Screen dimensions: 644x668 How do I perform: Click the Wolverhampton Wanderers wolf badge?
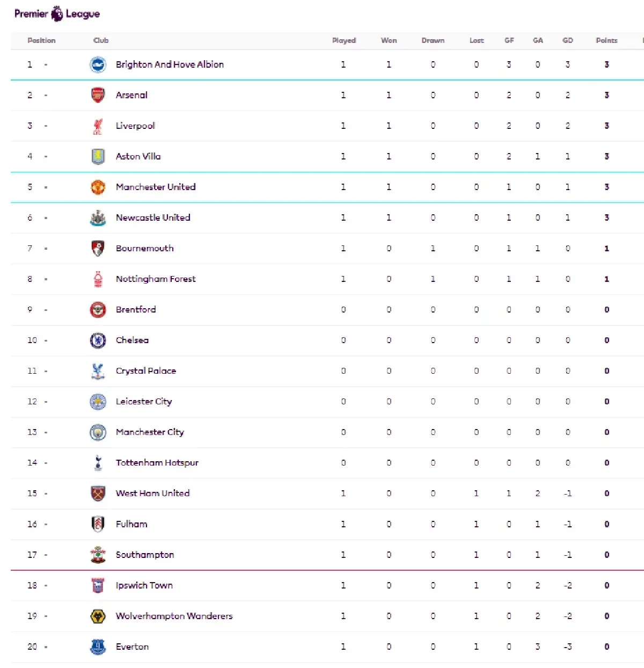(98, 616)
